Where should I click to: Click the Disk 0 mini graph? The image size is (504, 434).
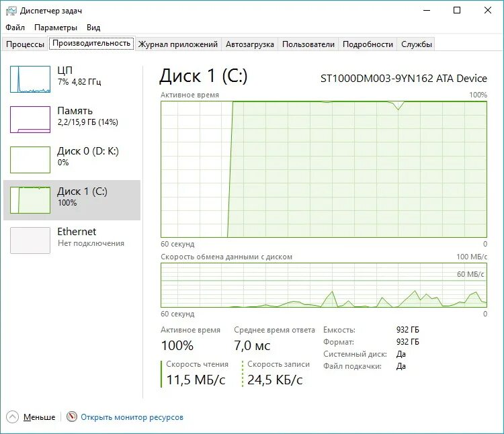coord(30,160)
